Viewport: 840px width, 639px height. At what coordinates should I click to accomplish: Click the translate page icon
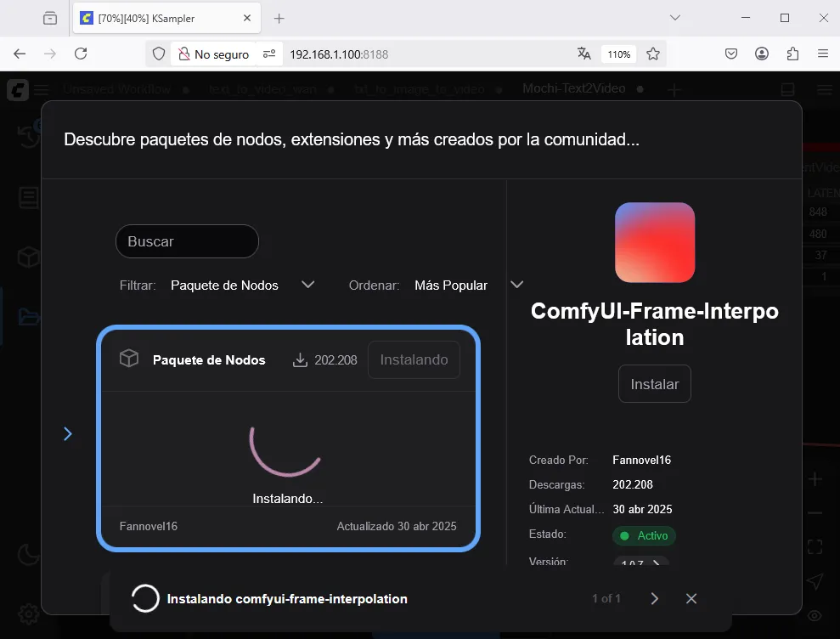coord(584,54)
